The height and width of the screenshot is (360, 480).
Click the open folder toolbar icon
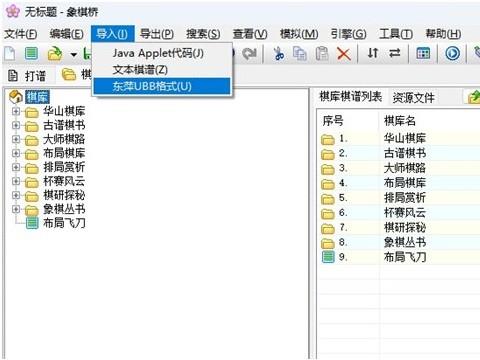coord(55,54)
